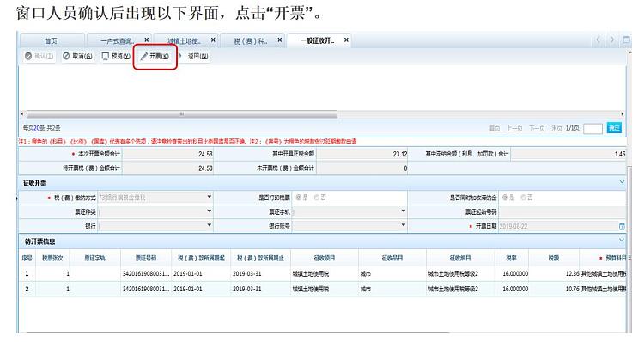Collapse the 征收开票 section

point(622,182)
